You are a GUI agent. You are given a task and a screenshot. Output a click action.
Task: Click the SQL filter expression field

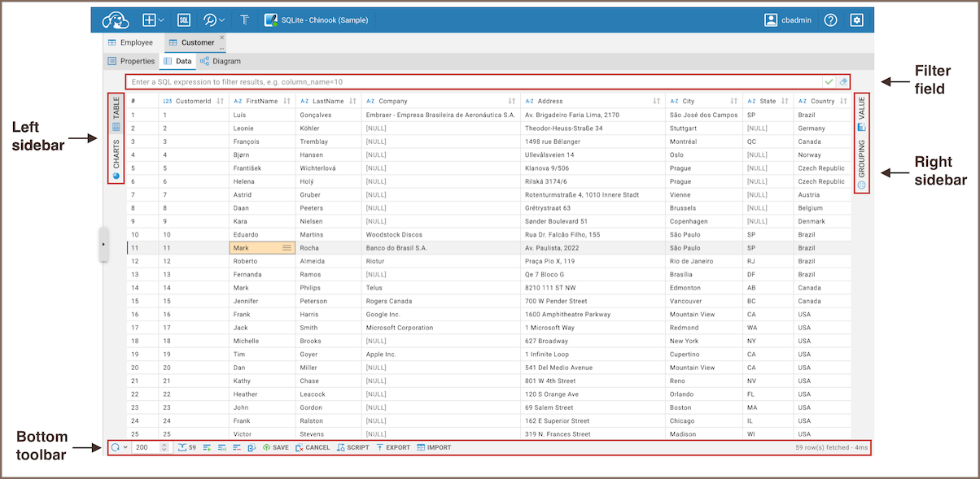coord(472,81)
